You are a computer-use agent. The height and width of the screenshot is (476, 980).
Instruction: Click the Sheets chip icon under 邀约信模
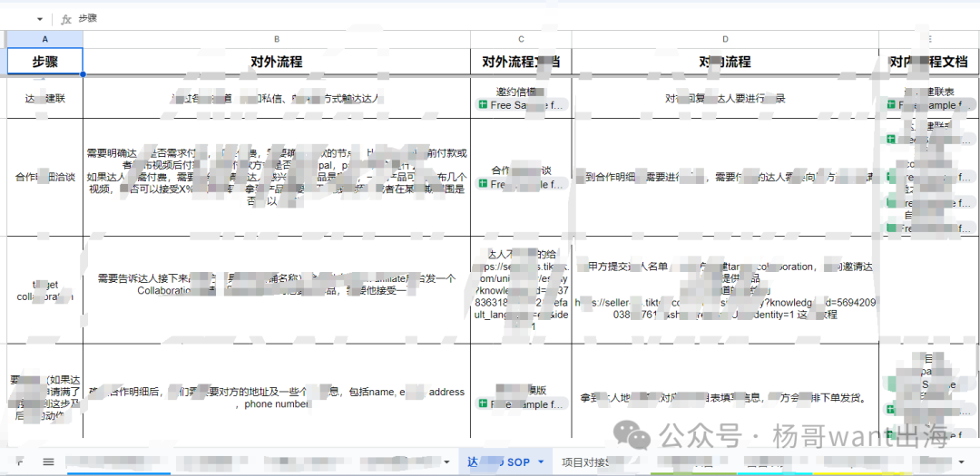click(x=483, y=105)
